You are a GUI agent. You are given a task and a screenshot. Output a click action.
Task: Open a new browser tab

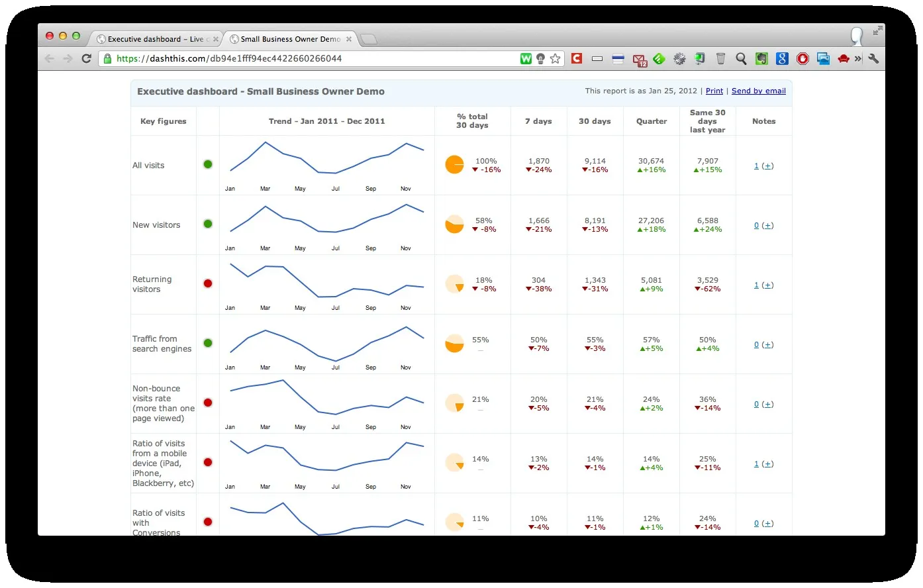(369, 40)
